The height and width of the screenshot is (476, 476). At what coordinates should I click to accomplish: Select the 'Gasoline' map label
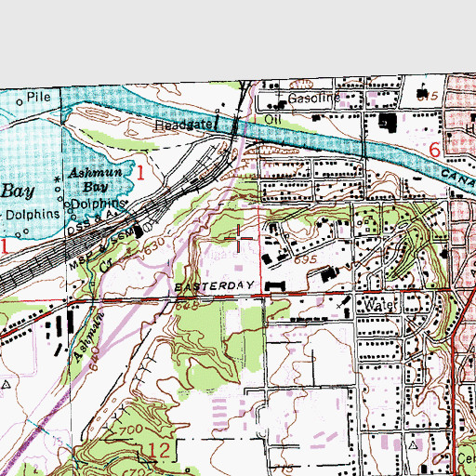[314, 99]
